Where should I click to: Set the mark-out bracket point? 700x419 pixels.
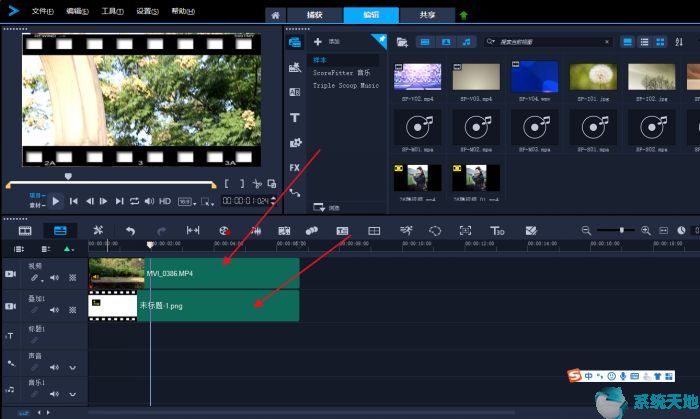pyautogui.click(x=242, y=183)
